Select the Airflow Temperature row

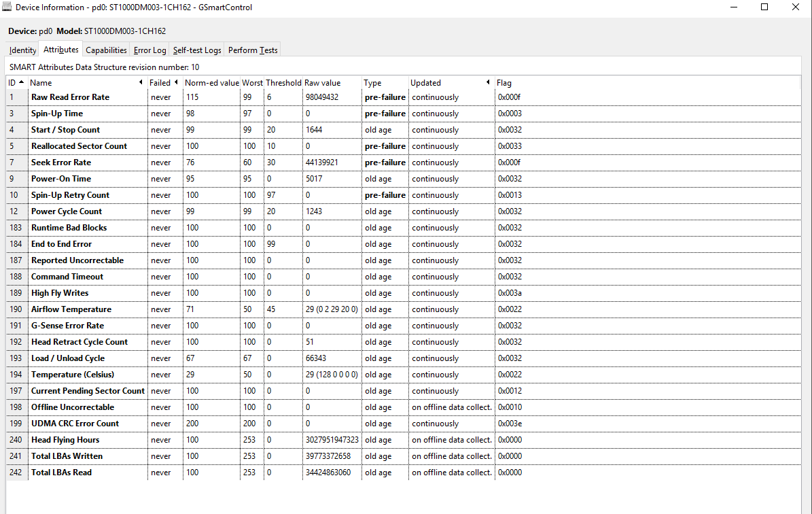coord(404,309)
